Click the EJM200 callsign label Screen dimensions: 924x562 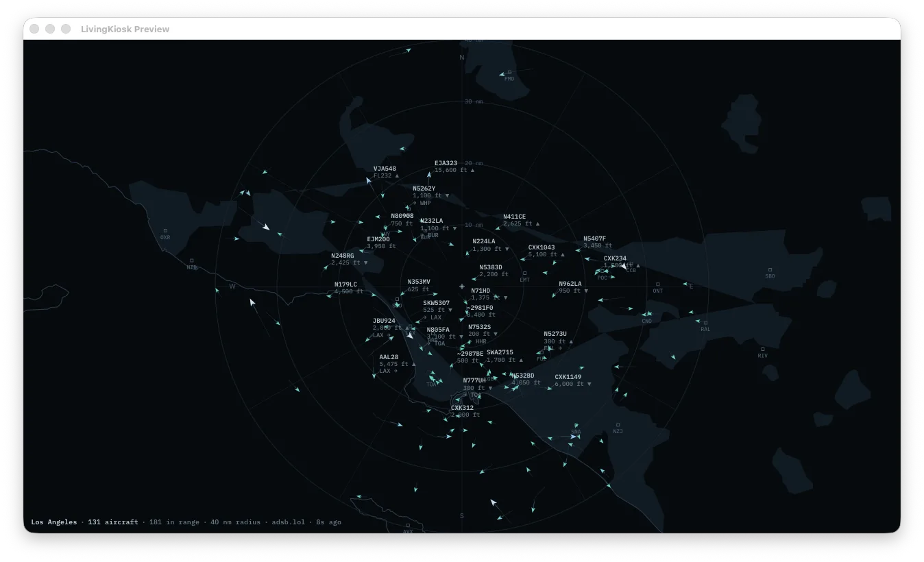378,239
